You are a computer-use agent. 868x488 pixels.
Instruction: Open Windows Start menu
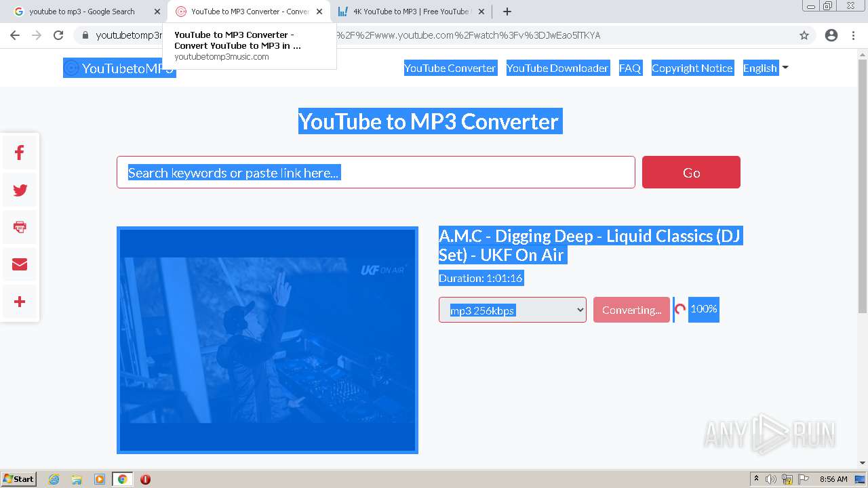(x=19, y=479)
